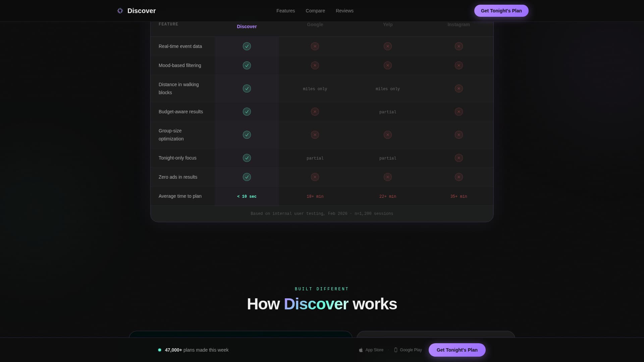The image size is (644, 362).
Task: Click the Group-size optimization row label
Action: click(171, 135)
